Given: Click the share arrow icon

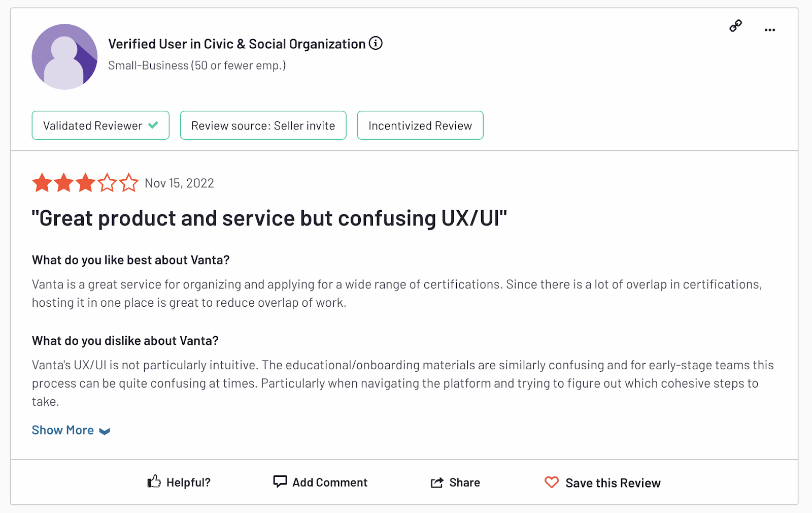Looking at the screenshot, I should (437, 483).
